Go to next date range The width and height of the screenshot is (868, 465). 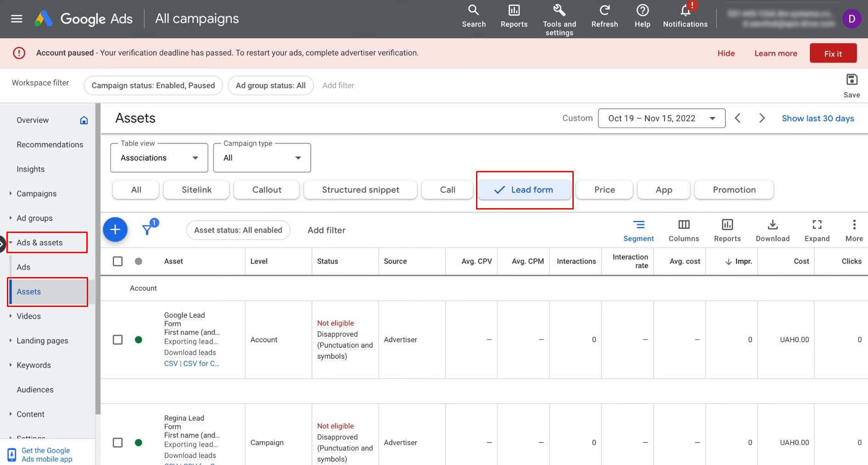pyautogui.click(x=762, y=118)
